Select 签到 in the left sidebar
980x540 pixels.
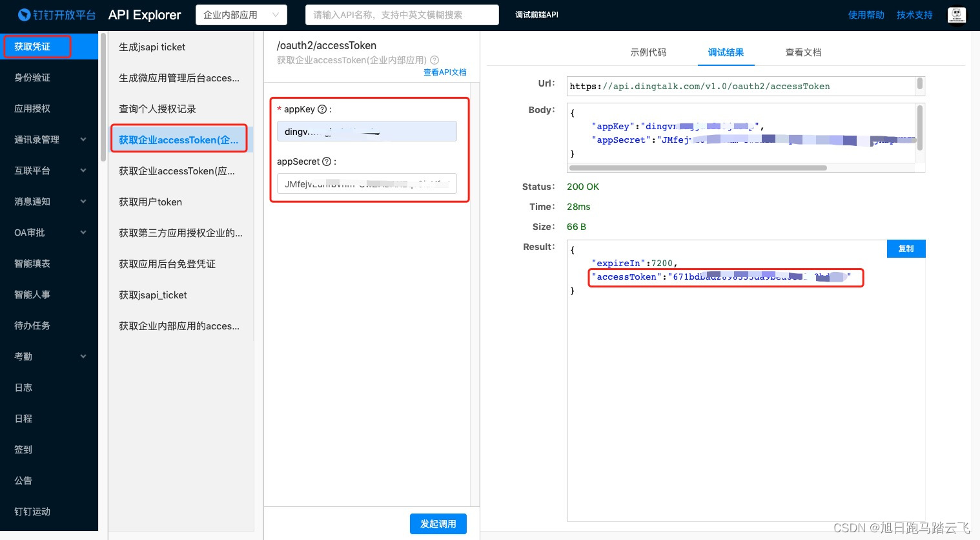[x=49, y=450]
